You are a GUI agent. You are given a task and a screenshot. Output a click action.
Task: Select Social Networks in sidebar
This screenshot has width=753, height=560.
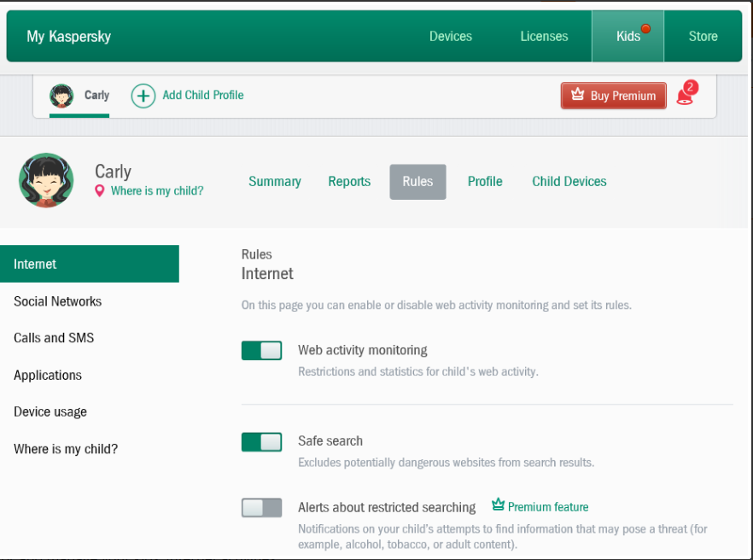[58, 301]
